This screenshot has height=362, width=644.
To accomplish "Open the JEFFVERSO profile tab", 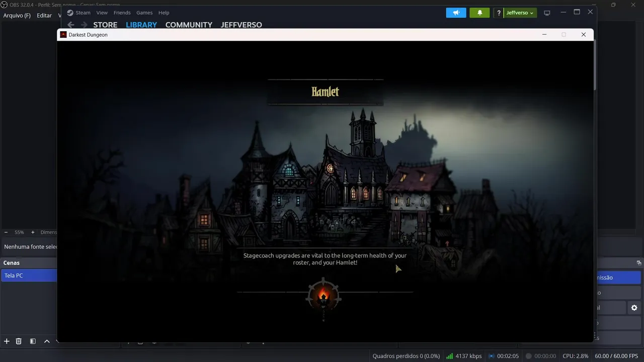I will (x=241, y=25).
